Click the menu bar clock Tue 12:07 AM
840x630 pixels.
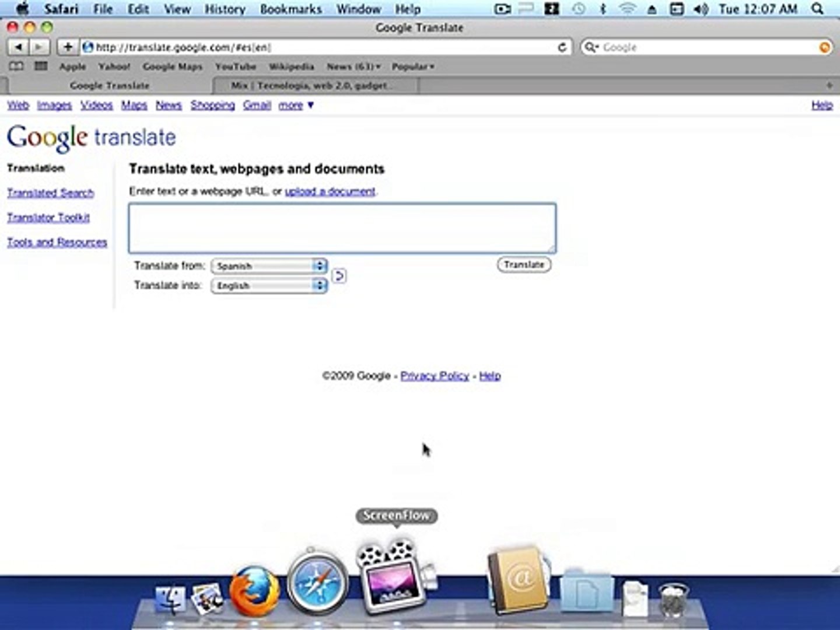[x=758, y=9]
